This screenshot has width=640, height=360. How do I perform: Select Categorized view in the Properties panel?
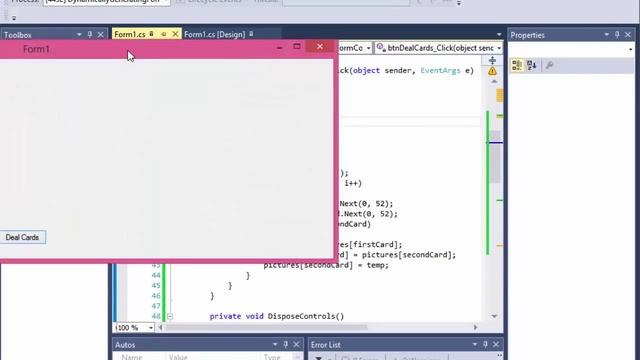517,65
